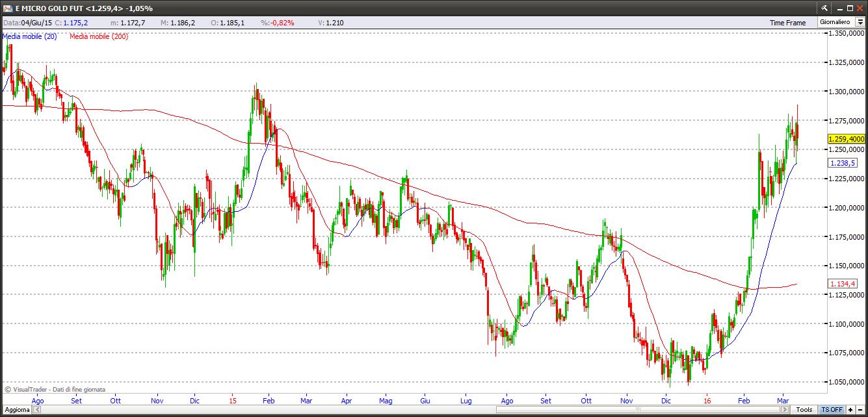
Task: Zoom in with the plus button
Action: click(x=850, y=410)
